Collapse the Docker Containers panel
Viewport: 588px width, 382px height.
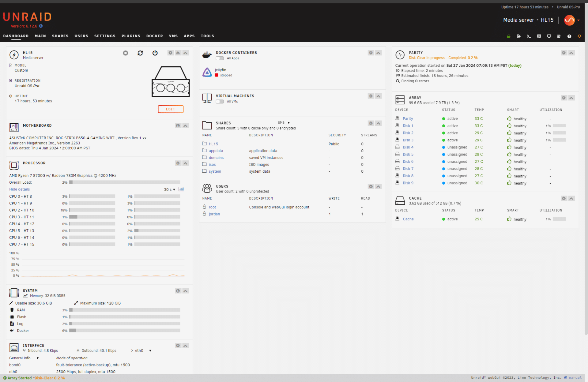coord(379,53)
